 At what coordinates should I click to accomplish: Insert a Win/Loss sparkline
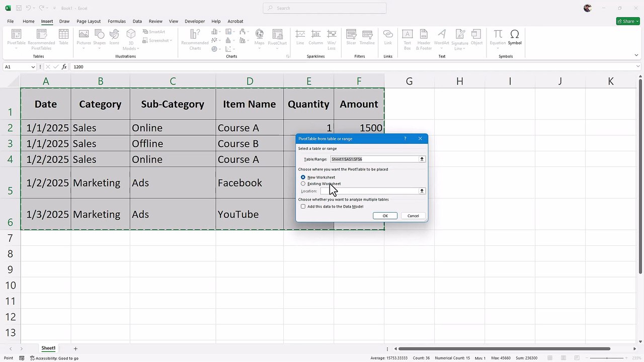[332, 39]
